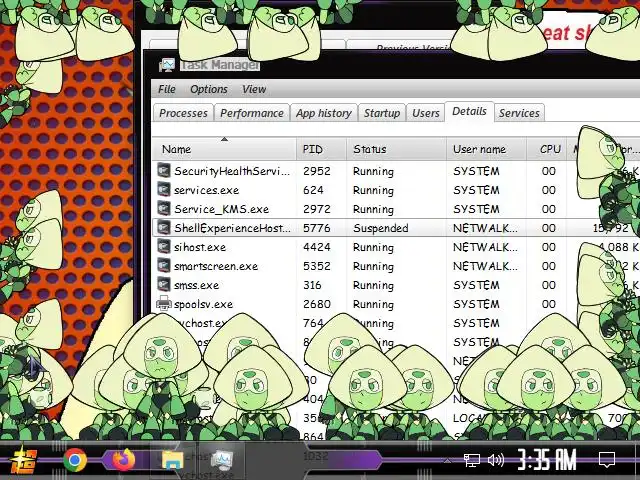Viewport: 640px width, 480px height.
Task: Click the SecurityHealthService process icon
Action: [164, 170]
